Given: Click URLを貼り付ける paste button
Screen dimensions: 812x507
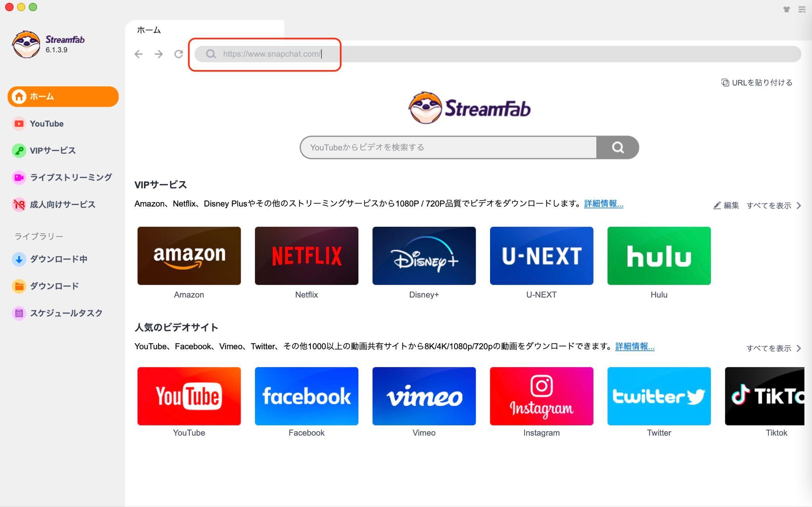Looking at the screenshot, I should pyautogui.click(x=756, y=82).
